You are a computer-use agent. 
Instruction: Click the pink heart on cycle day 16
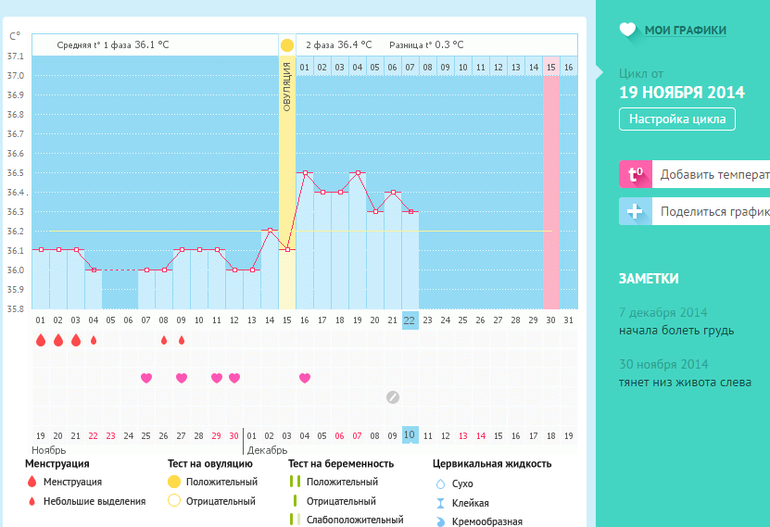(x=305, y=378)
